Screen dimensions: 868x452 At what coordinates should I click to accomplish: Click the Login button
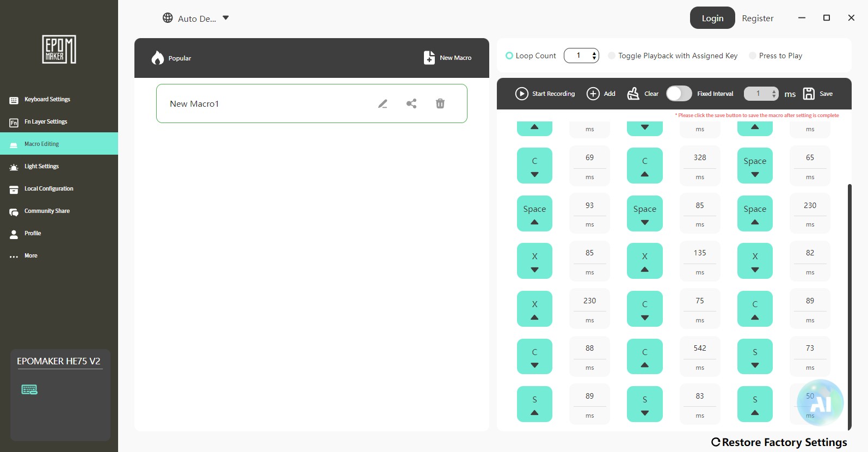[x=712, y=18]
